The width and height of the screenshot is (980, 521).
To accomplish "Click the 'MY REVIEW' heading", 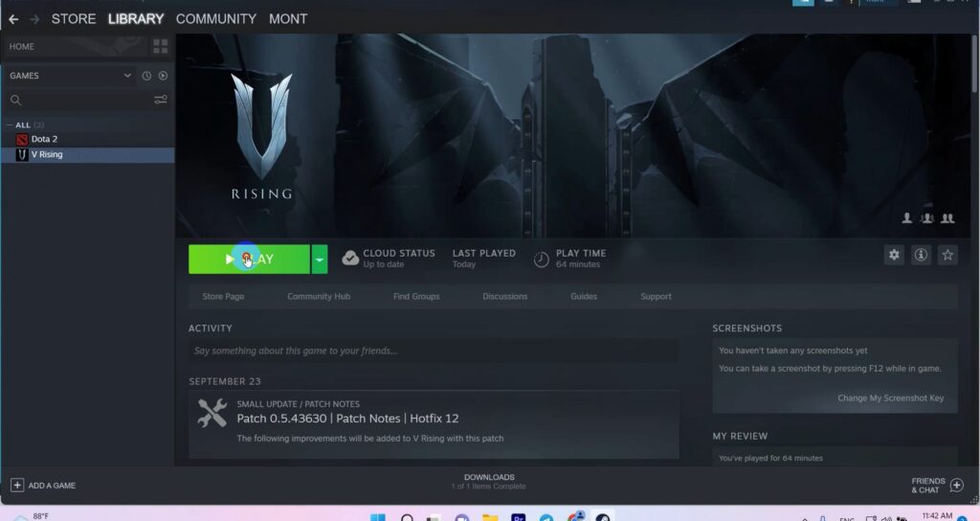I will click(740, 436).
